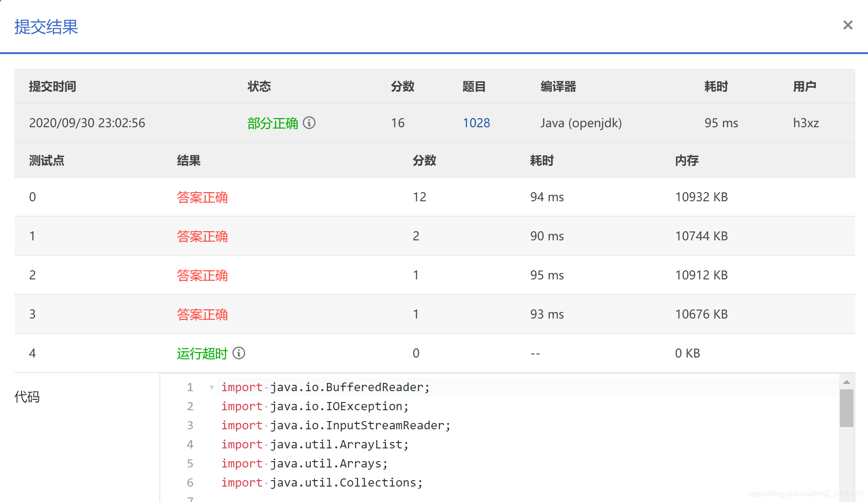
Task: Click the 结果 column header
Action: (189, 160)
